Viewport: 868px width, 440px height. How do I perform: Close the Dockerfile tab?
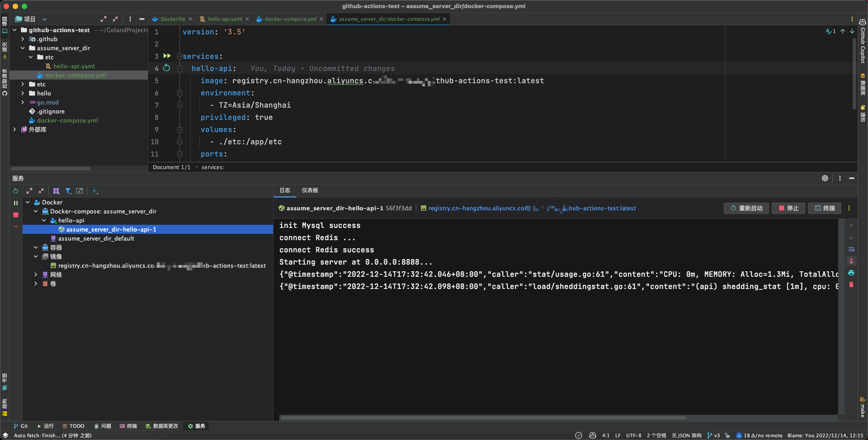[190, 19]
